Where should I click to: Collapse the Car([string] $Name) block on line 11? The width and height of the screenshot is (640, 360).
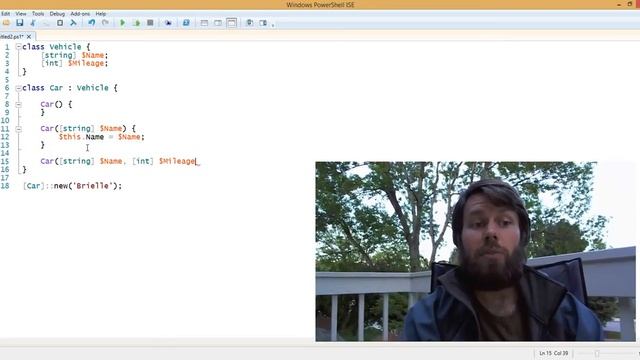(x=18, y=129)
